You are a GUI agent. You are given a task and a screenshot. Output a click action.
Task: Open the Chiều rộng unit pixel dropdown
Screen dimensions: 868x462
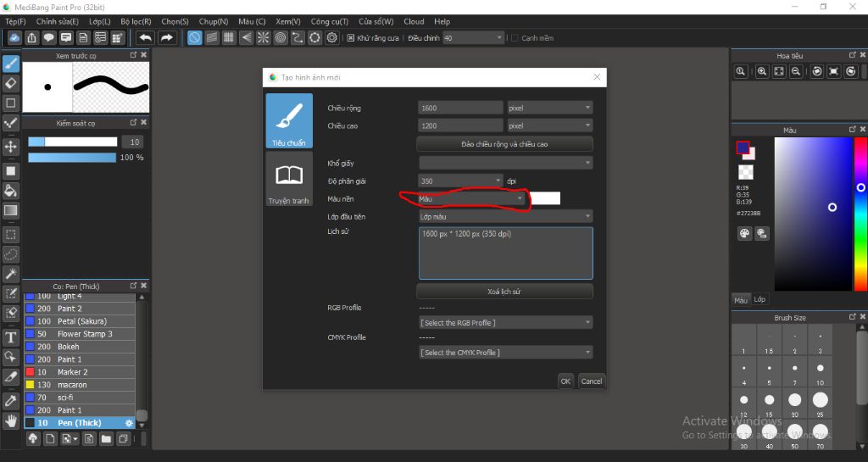point(549,108)
